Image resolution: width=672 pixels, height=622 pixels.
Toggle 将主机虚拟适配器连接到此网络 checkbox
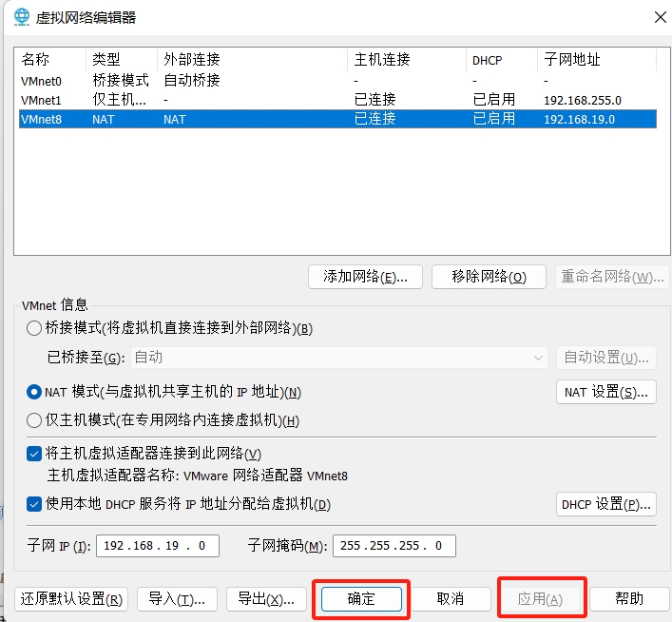pos(34,454)
